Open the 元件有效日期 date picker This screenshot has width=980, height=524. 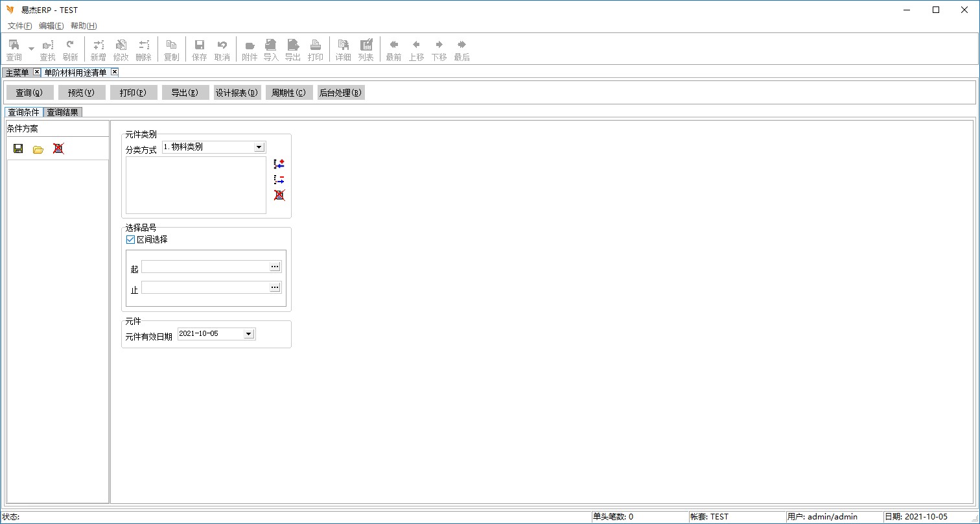248,334
